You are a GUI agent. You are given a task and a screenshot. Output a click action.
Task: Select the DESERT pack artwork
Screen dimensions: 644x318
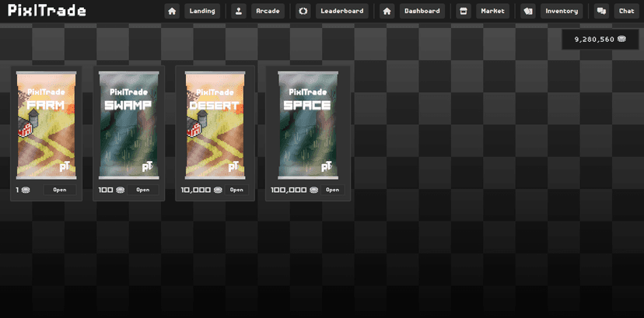[215, 125]
